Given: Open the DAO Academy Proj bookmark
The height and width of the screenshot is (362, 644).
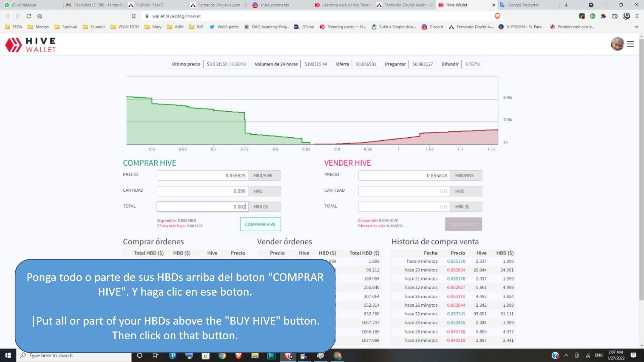Looking at the screenshot, I should (267, 27).
